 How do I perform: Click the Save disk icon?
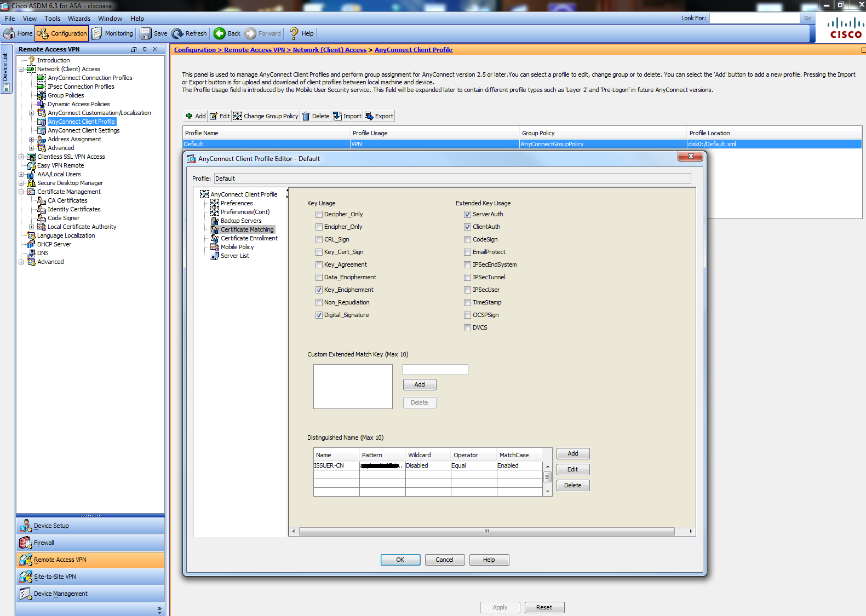146,33
